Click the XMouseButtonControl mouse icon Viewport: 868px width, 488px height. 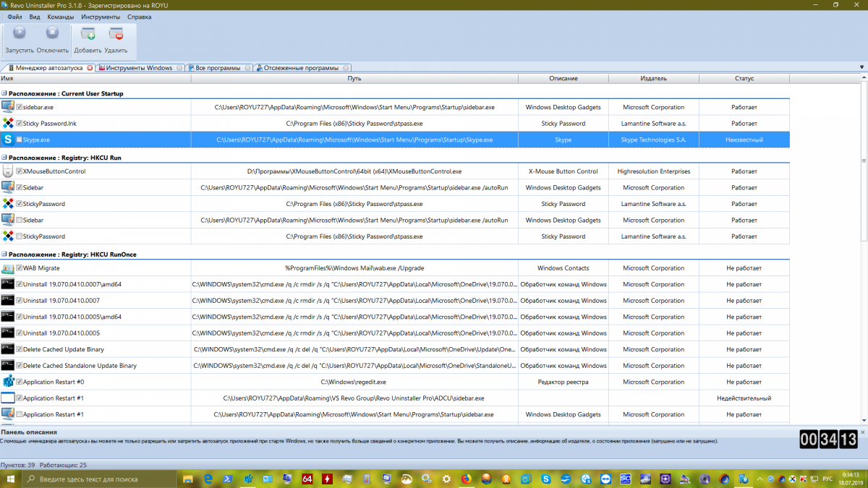(8, 171)
